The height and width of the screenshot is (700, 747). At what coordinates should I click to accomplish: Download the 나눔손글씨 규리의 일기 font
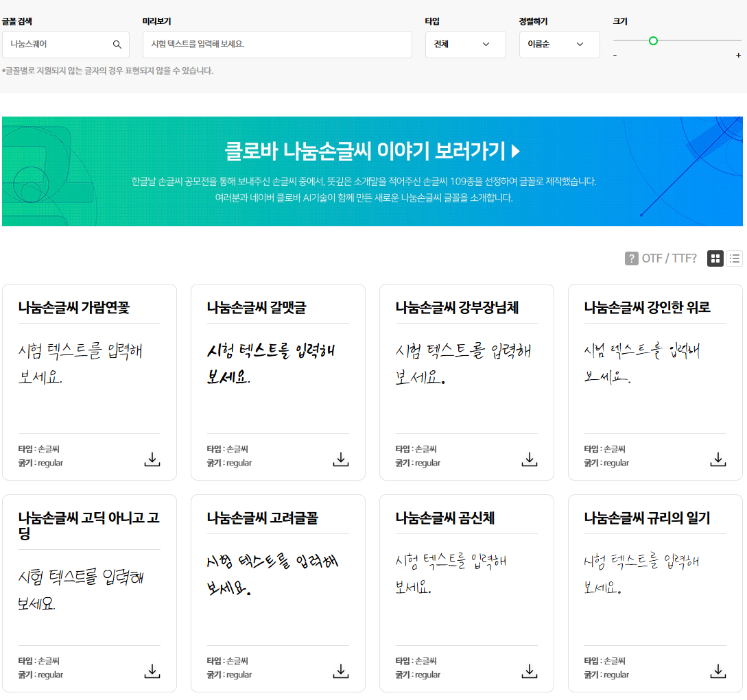718,671
